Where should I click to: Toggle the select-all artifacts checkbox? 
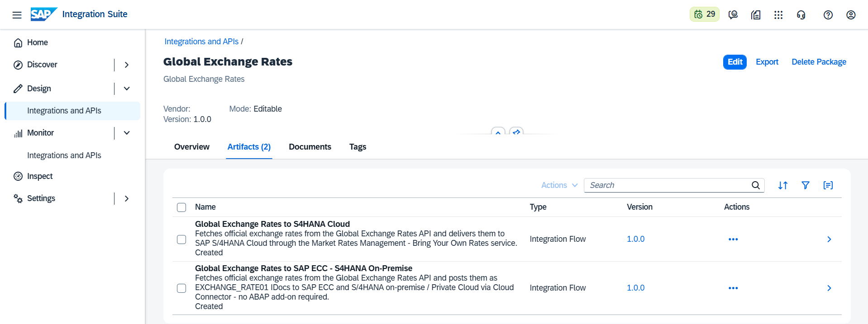(181, 207)
